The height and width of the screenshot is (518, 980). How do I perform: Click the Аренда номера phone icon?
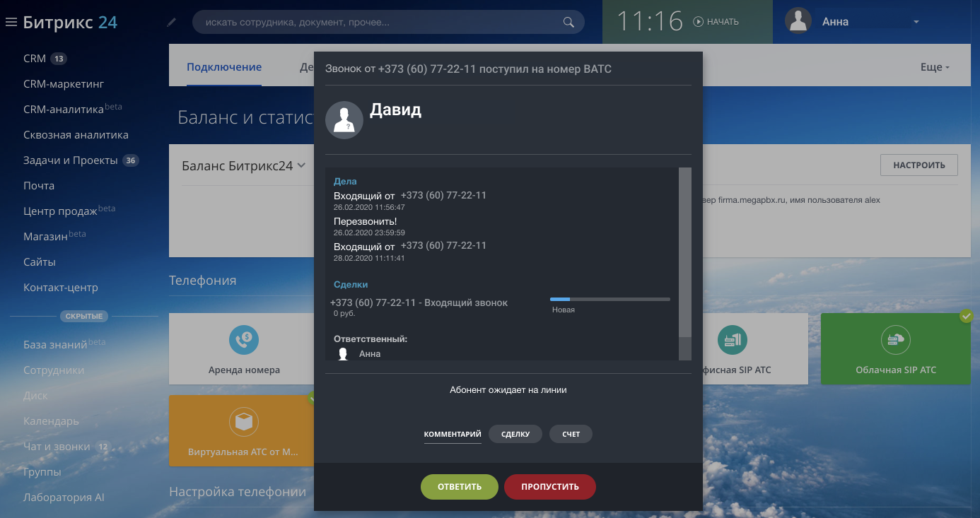pos(244,340)
